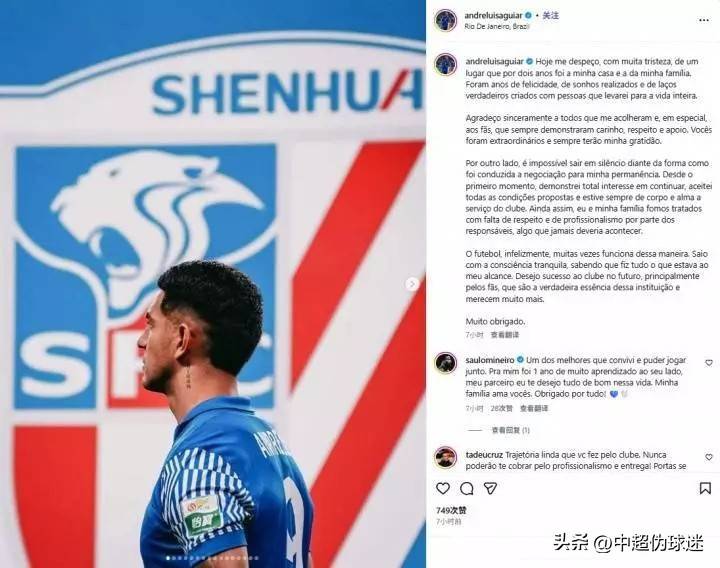Like tadeucruz's comment heart

709,457
